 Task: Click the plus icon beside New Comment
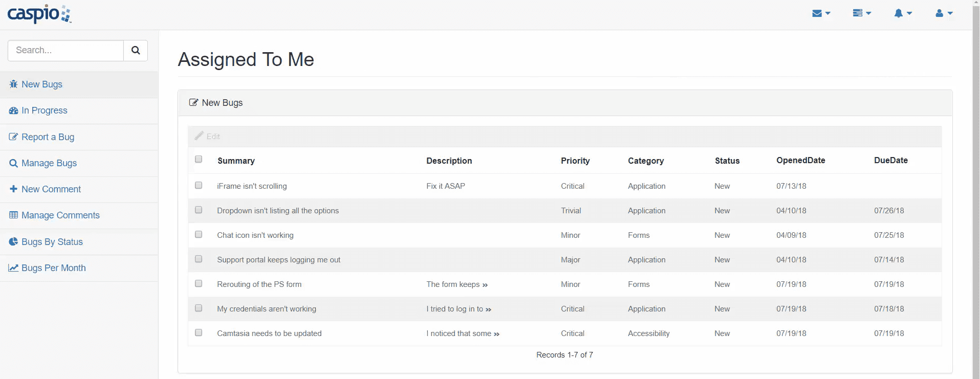[x=13, y=189]
